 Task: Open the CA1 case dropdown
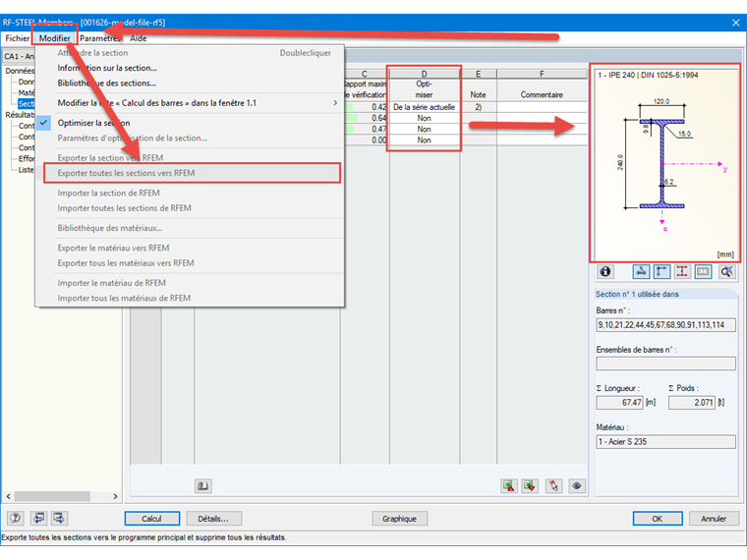tap(19, 56)
